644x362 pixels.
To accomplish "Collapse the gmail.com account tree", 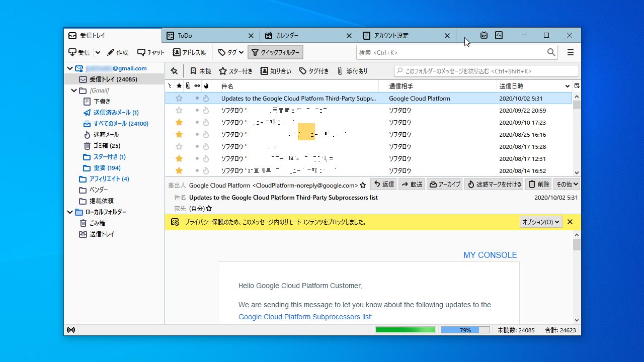I will click(x=70, y=68).
